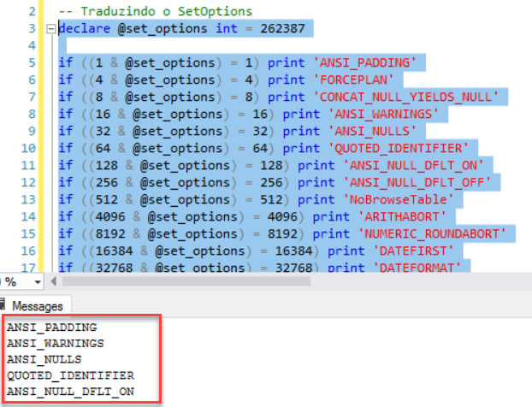Screen dimensions: 532x407
Task: Click ANSI_NULLS in the Messages output
Action: (x=44, y=360)
